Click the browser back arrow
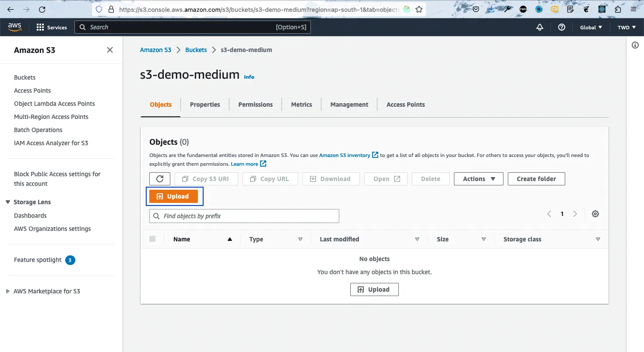 point(11,9)
